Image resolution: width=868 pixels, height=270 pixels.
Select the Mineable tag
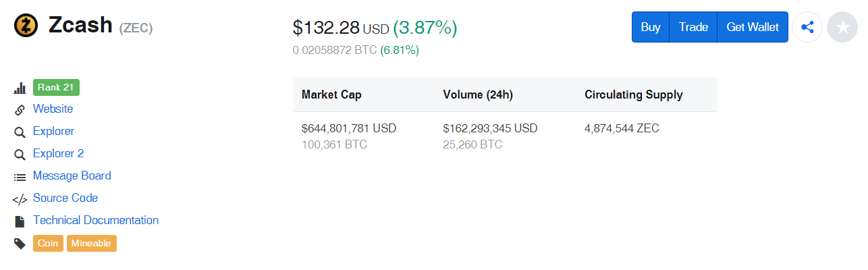pyautogui.click(x=91, y=243)
